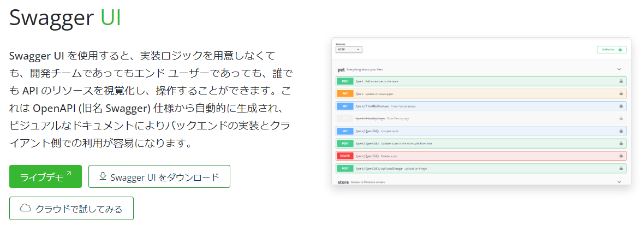Click the クラウドで試してみる button

point(71,208)
